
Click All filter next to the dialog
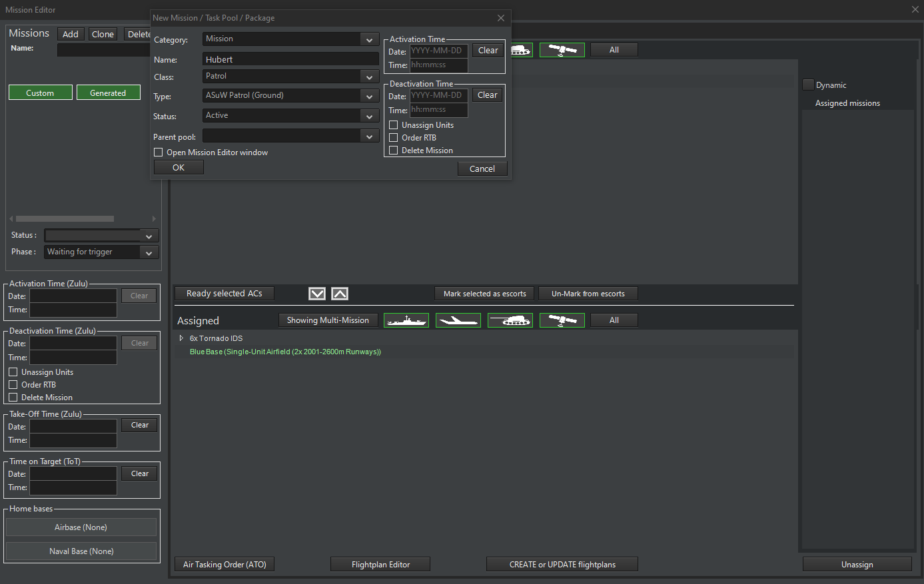(614, 50)
